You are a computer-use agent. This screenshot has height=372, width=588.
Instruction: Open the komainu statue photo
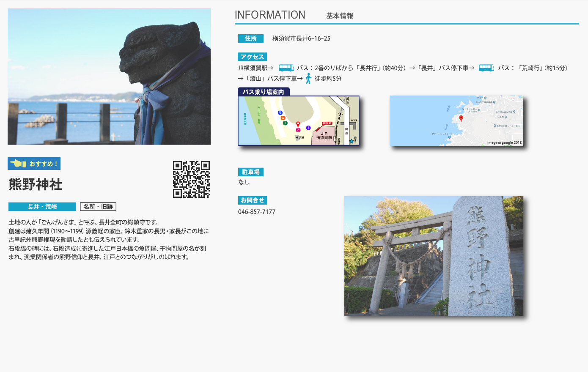pos(109,77)
